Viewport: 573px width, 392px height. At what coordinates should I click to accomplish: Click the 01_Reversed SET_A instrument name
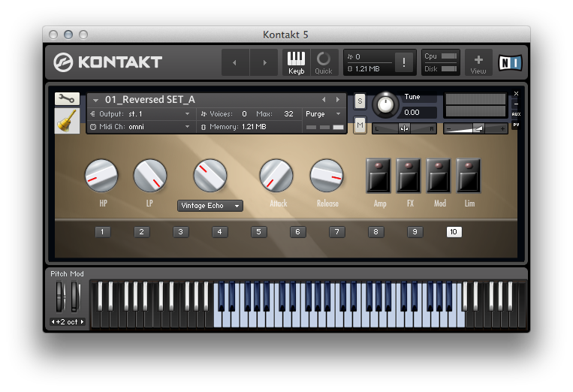point(150,99)
